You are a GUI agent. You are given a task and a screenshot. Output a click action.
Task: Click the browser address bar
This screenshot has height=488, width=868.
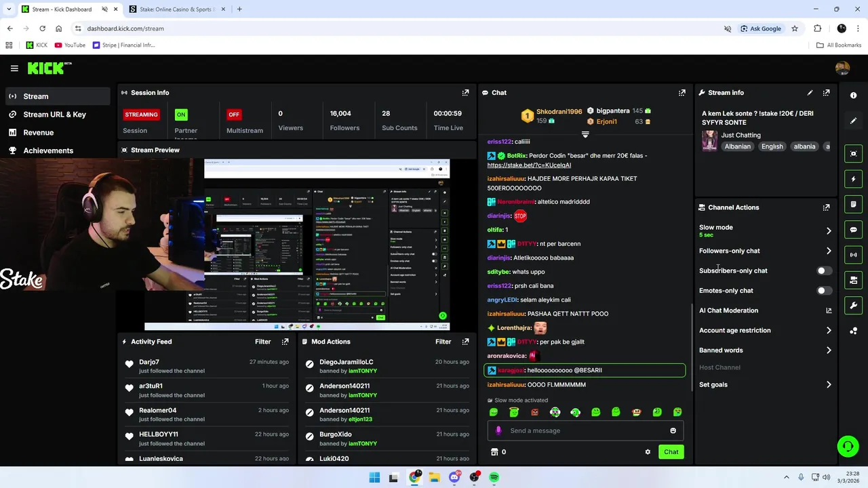click(x=400, y=28)
